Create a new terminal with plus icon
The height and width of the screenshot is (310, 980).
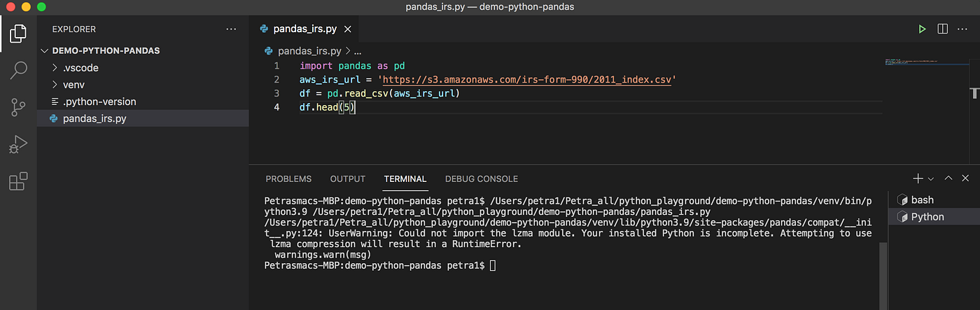click(918, 178)
